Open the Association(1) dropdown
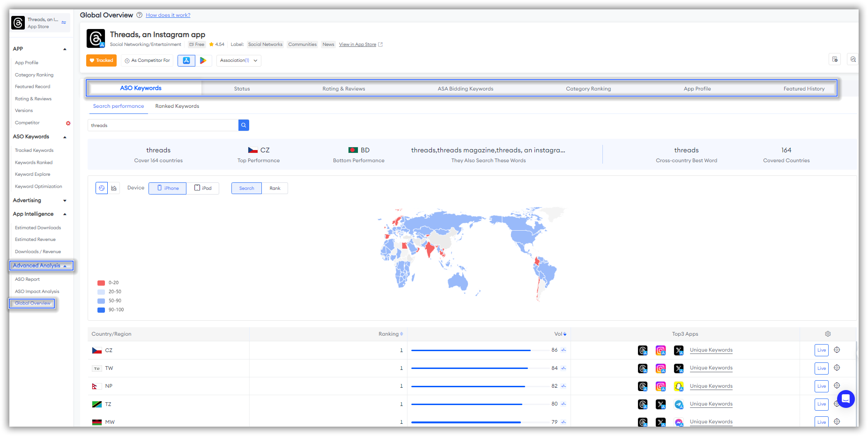This screenshot has height=436, width=868. pos(239,60)
